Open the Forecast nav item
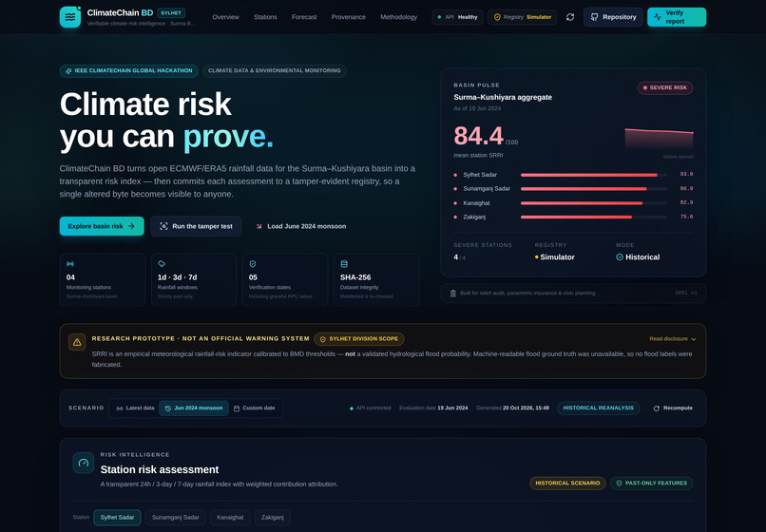This screenshot has width=766, height=532. coord(304,17)
